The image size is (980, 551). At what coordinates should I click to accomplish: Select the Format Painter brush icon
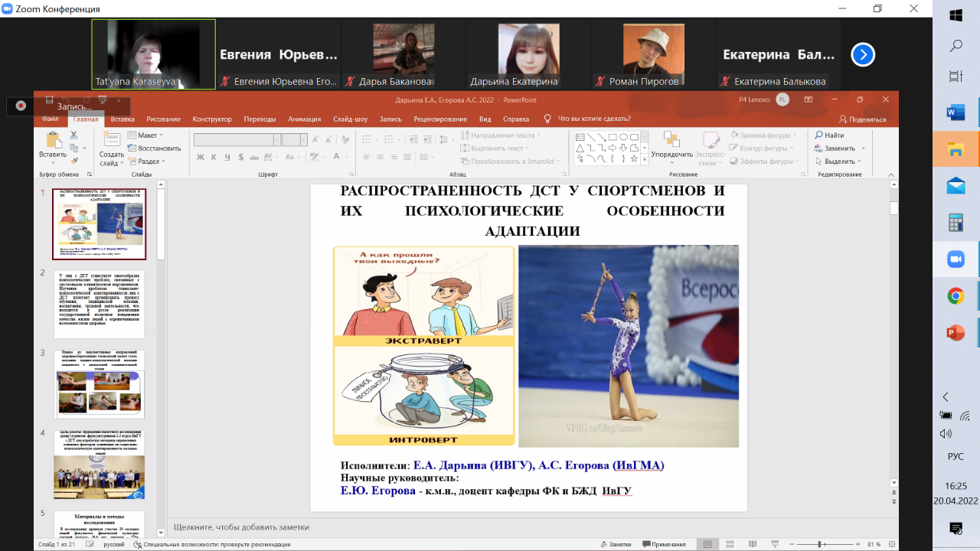click(x=74, y=161)
